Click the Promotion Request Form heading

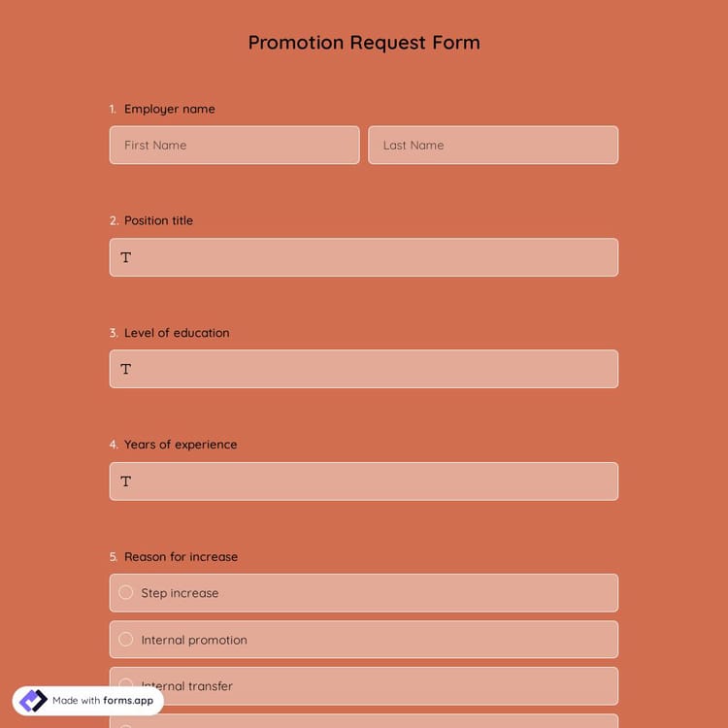point(364,43)
